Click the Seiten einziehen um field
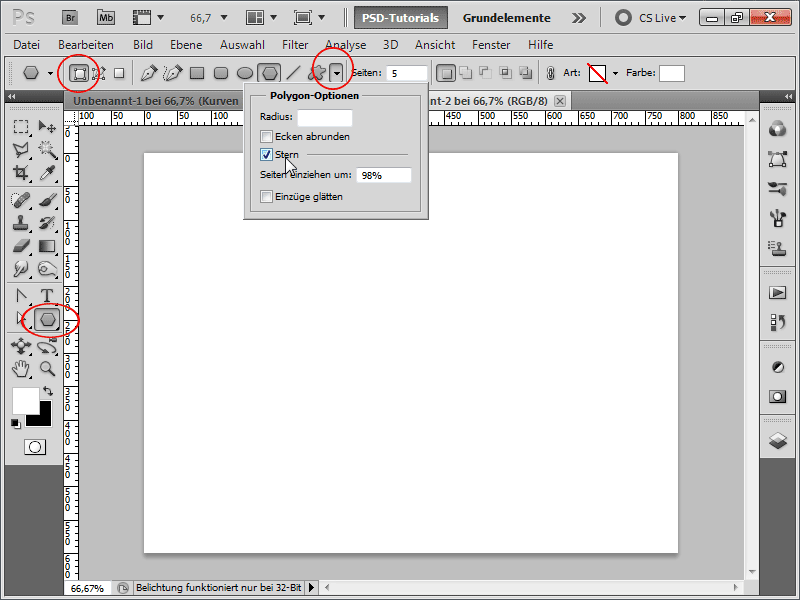This screenshot has height=600, width=800. pyautogui.click(x=384, y=175)
